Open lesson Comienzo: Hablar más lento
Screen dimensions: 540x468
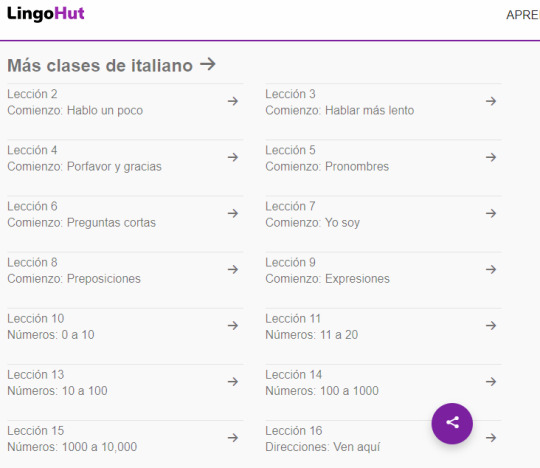(x=340, y=111)
